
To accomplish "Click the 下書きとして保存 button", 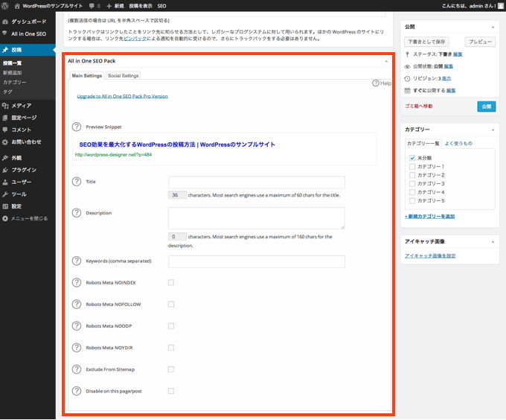I will click(x=426, y=42).
